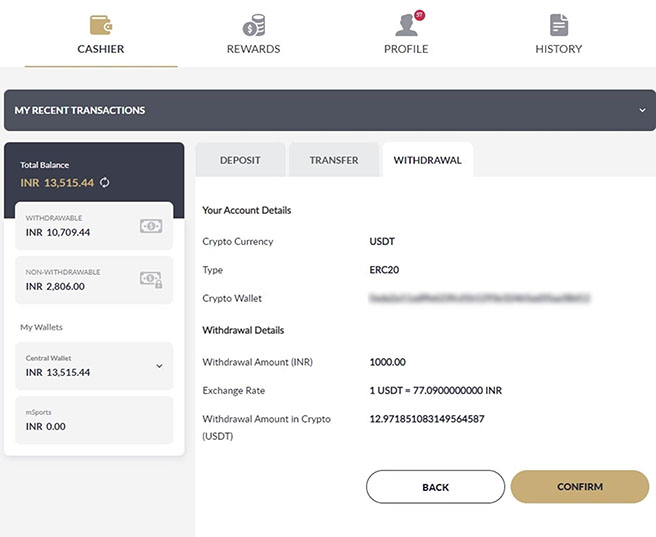Click the Cashier wallet icon
Viewport: 656px width, 537px height.
pyautogui.click(x=101, y=25)
